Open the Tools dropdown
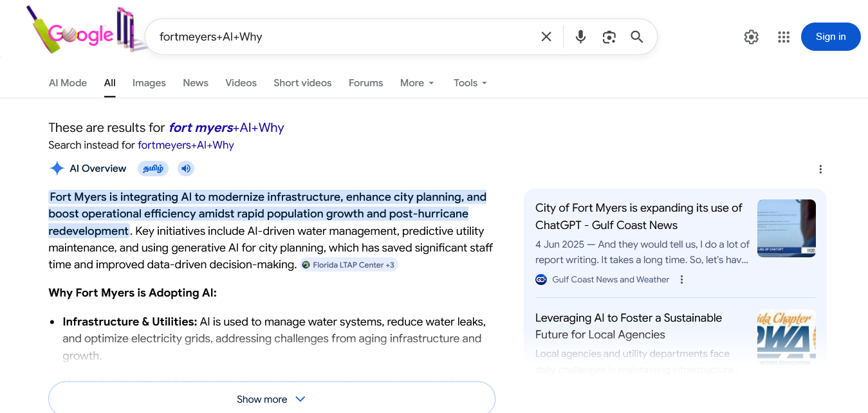Image resolution: width=868 pixels, height=413 pixels. 470,83
